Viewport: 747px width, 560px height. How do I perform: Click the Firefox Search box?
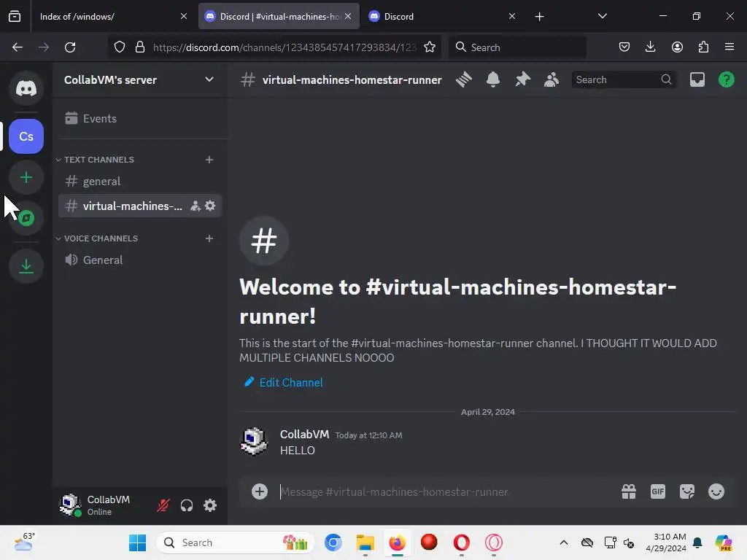pyautogui.click(x=517, y=47)
